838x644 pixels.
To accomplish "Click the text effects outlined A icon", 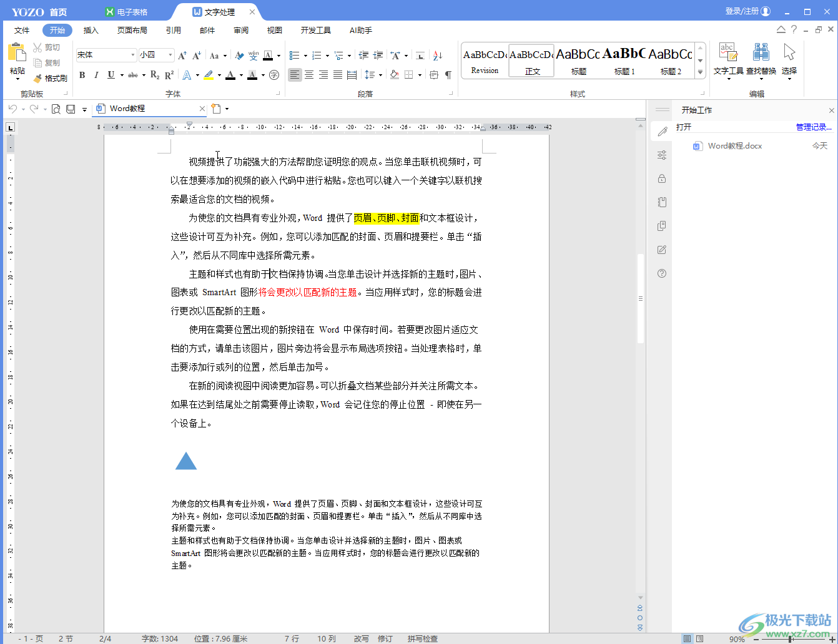I will click(187, 76).
